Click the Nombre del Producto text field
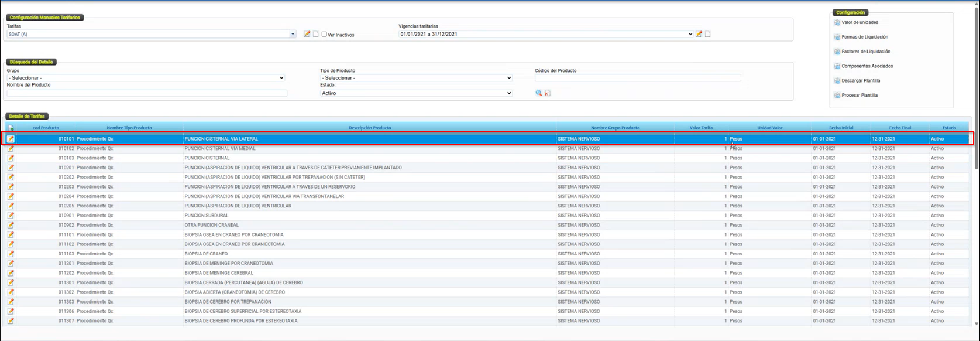Viewport: 980px width, 341px height. coord(147,93)
